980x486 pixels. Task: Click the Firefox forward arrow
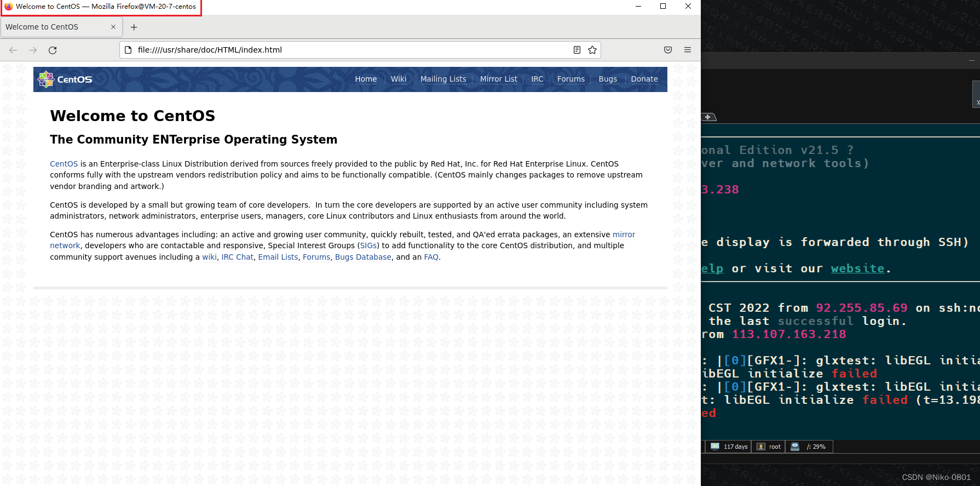click(x=33, y=50)
